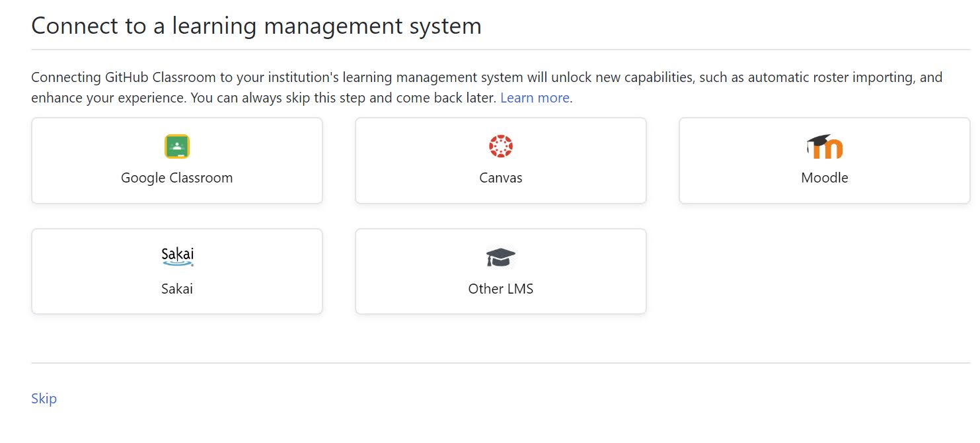The height and width of the screenshot is (443, 980).
Task: Click the red Canvas circular logo
Action: point(500,146)
